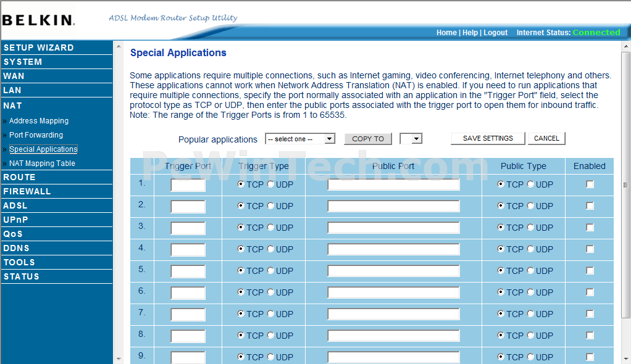Viewport: 631px width, 364px height.
Task: Open the Status menu section
Action: click(22, 277)
